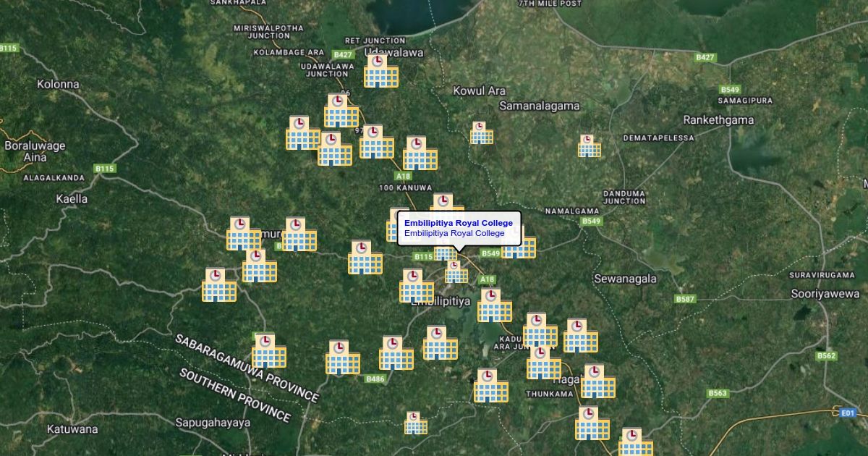The width and height of the screenshot is (868, 456).
Task: Click the school marker directly below Udawalawa label
Action: click(x=380, y=71)
